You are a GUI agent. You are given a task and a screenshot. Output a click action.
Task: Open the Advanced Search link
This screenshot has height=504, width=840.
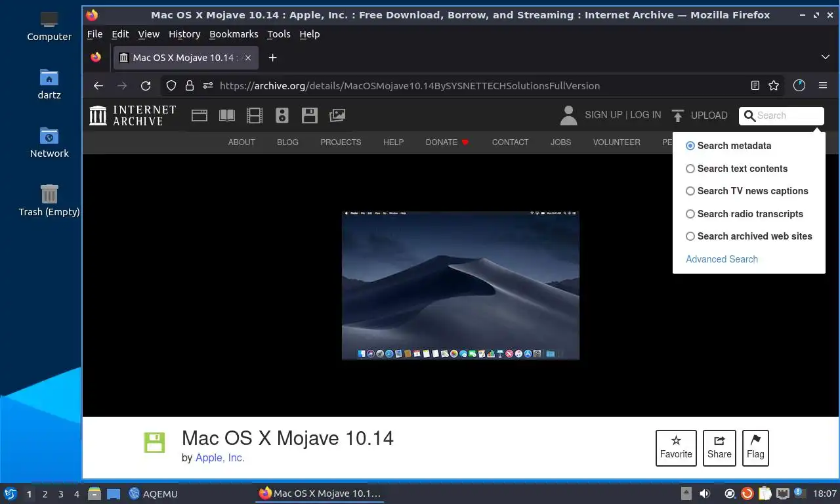pyautogui.click(x=722, y=259)
